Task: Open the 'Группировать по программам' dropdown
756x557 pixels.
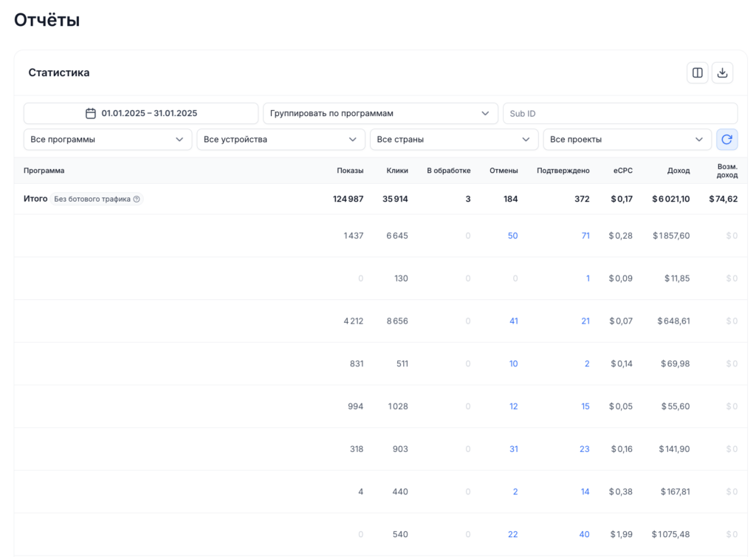Action: tap(380, 113)
